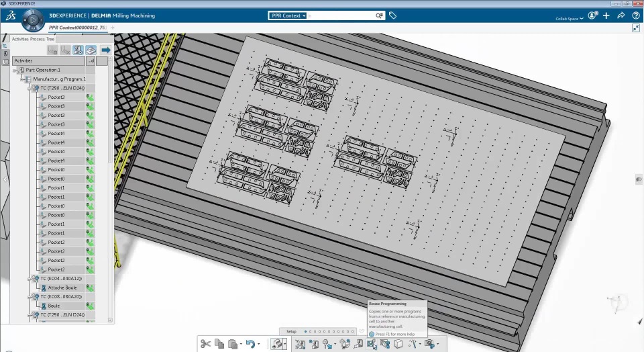The height and width of the screenshot is (352, 644).
Task: Open the 3DEXPERIENCE compass
Action: point(32,19)
